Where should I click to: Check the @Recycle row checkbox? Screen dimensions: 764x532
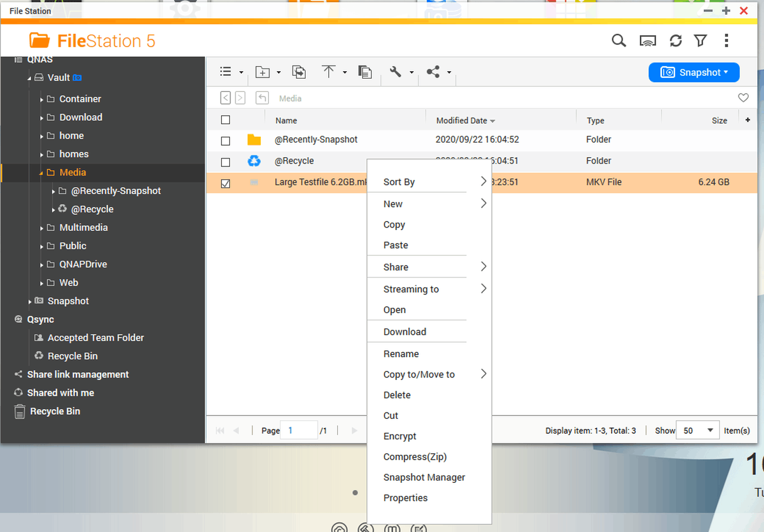click(226, 162)
